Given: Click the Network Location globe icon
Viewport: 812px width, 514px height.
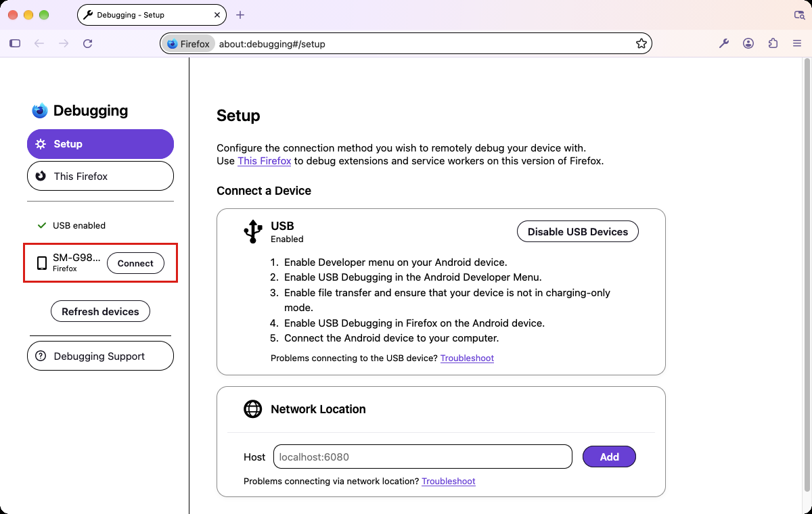Looking at the screenshot, I should coord(252,409).
